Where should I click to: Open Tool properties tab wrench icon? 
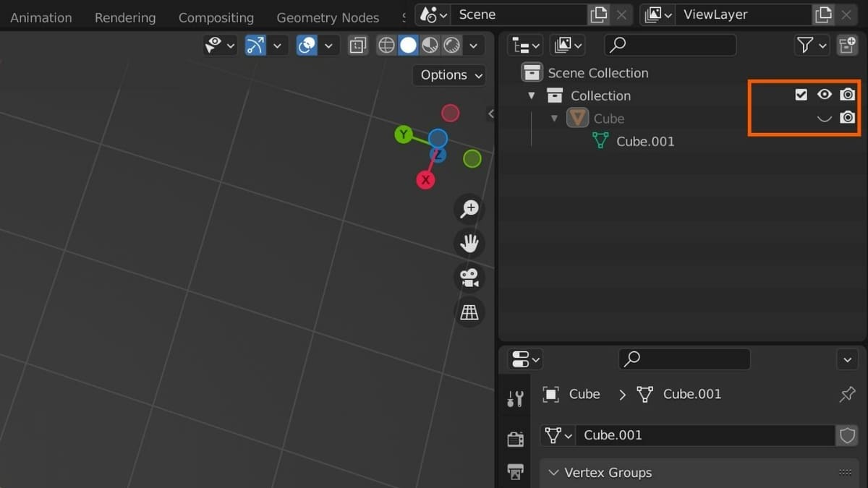click(x=515, y=398)
